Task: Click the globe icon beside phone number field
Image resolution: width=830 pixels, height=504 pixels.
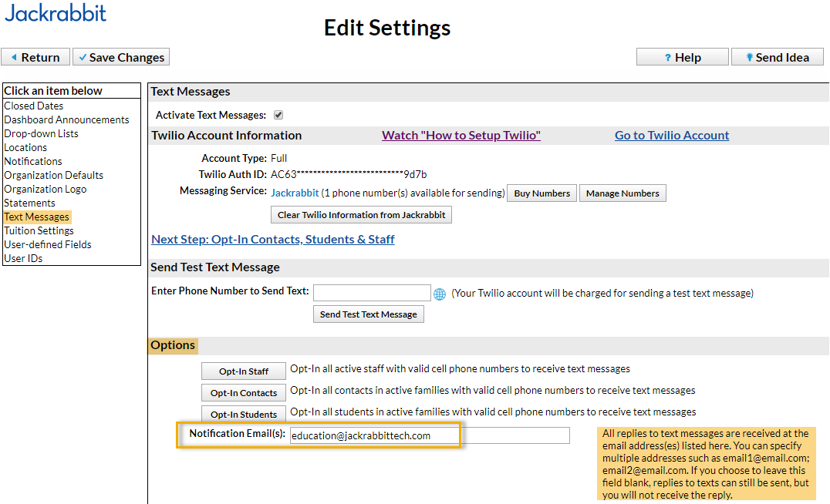Action: pyautogui.click(x=440, y=294)
